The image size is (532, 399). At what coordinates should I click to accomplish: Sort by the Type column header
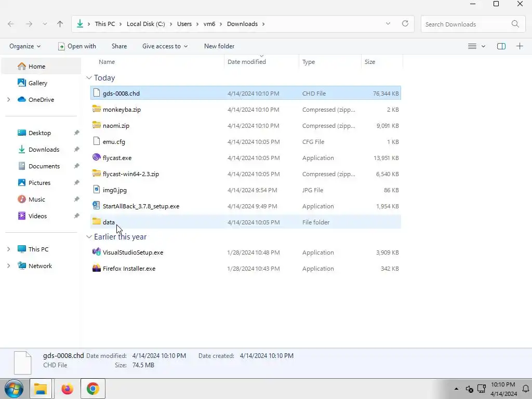pyautogui.click(x=309, y=62)
